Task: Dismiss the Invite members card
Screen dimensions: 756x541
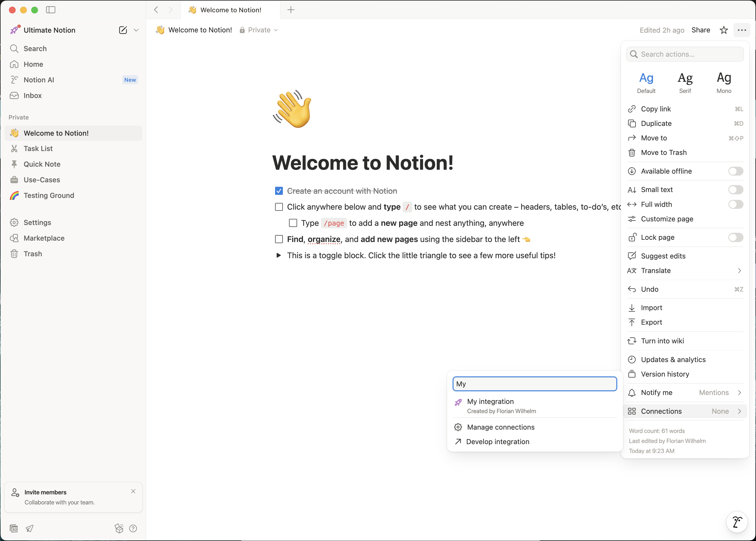Action: 133,491
